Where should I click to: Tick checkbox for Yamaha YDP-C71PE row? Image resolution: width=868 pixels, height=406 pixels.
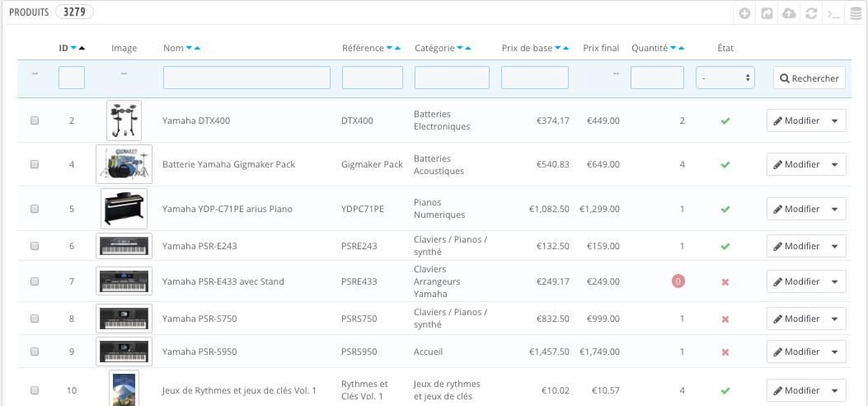[35, 209]
